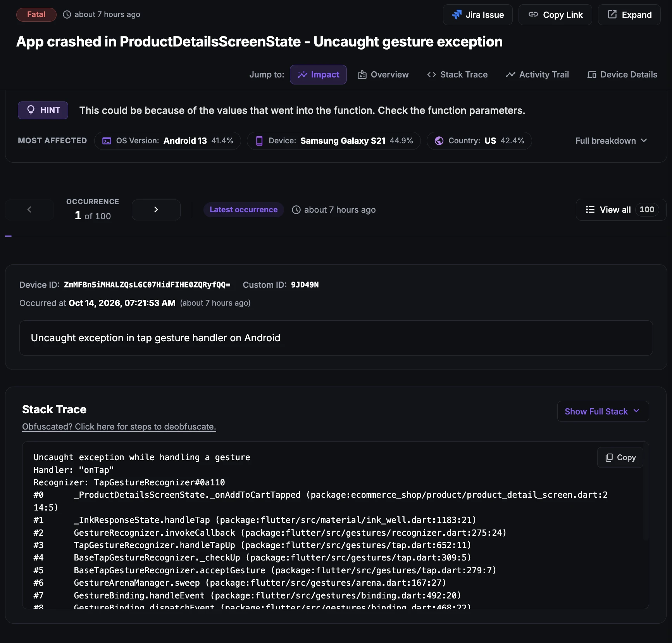Go to the next occurrence arrow
672x643 pixels.
156,210
